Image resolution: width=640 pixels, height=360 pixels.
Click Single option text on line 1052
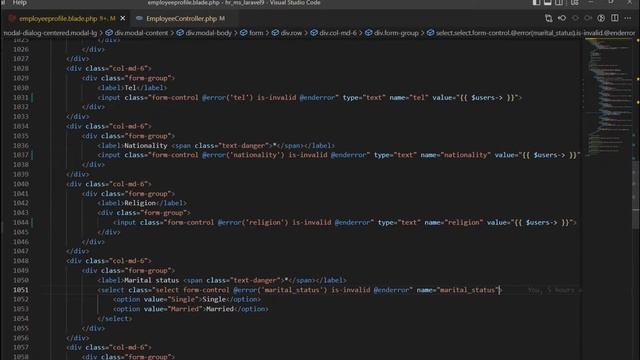pyautogui.click(x=214, y=300)
